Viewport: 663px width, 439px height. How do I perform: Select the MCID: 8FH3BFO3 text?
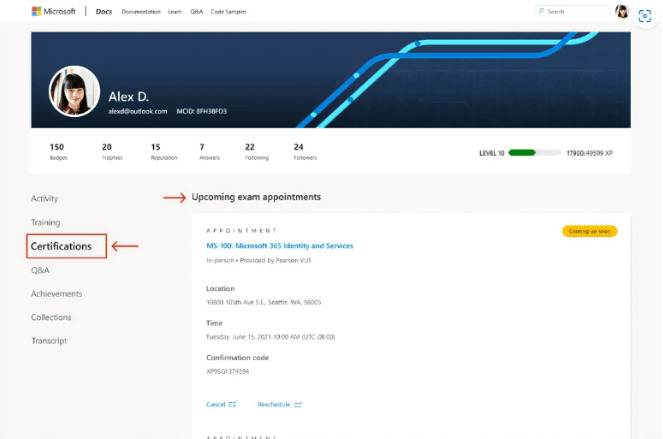click(x=202, y=111)
